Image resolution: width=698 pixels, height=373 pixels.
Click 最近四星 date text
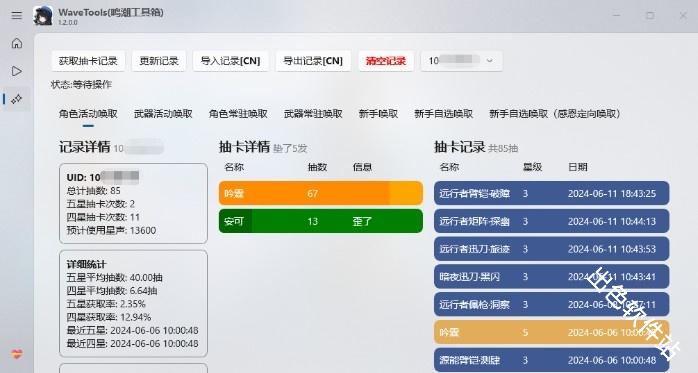[x=133, y=344]
